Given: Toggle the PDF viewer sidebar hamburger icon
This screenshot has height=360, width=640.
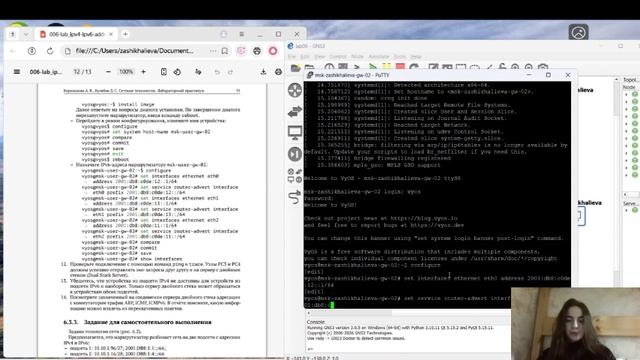Looking at the screenshot, I should point(17,72).
